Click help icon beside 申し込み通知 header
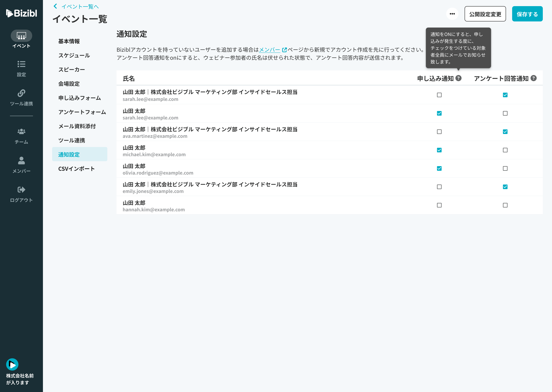The height and width of the screenshot is (392, 552). pos(458,78)
